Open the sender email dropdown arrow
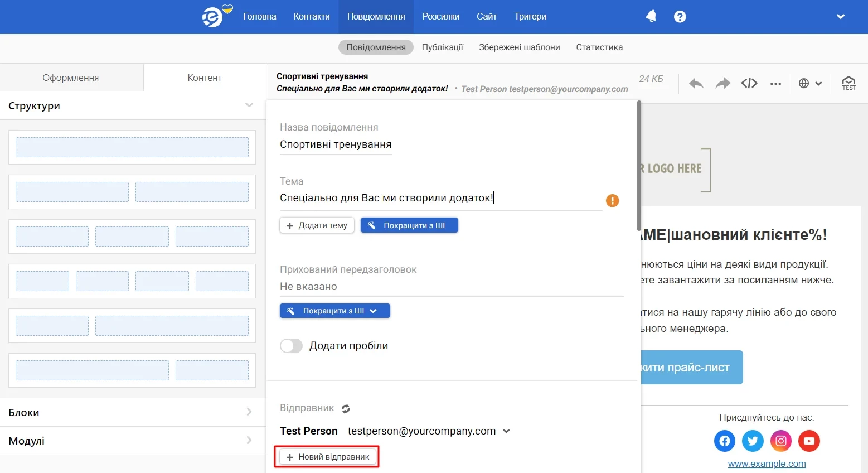This screenshot has height=473, width=868. (506, 431)
